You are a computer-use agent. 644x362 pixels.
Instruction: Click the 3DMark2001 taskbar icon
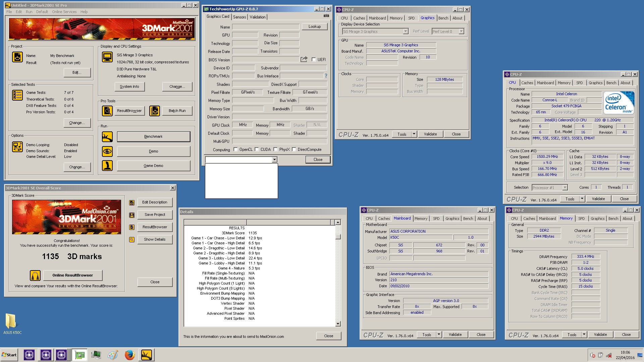point(147,355)
